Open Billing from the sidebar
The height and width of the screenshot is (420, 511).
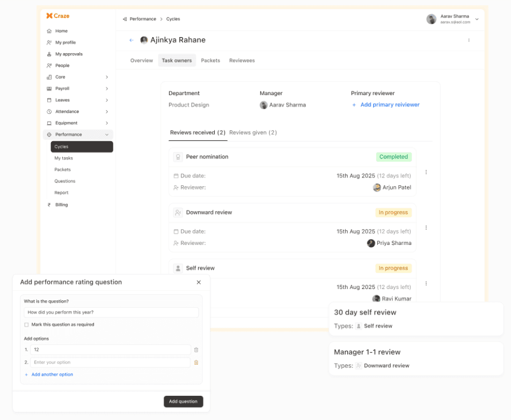pyautogui.click(x=61, y=205)
